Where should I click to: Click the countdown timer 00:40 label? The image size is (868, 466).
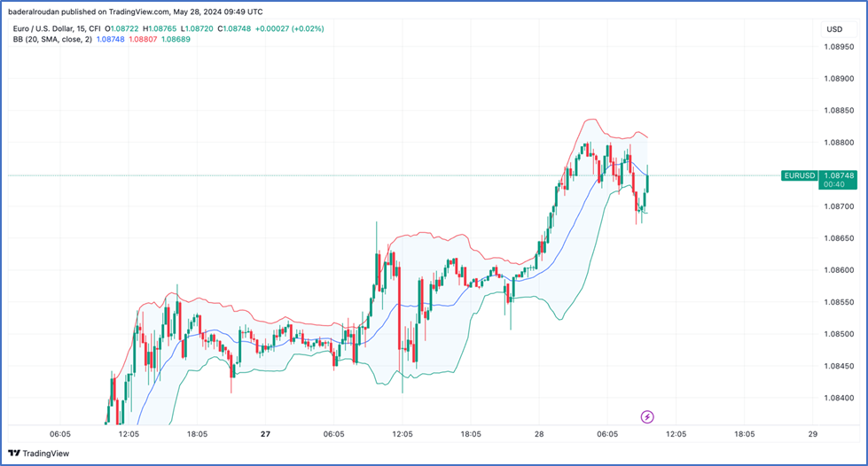pos(833,184)
